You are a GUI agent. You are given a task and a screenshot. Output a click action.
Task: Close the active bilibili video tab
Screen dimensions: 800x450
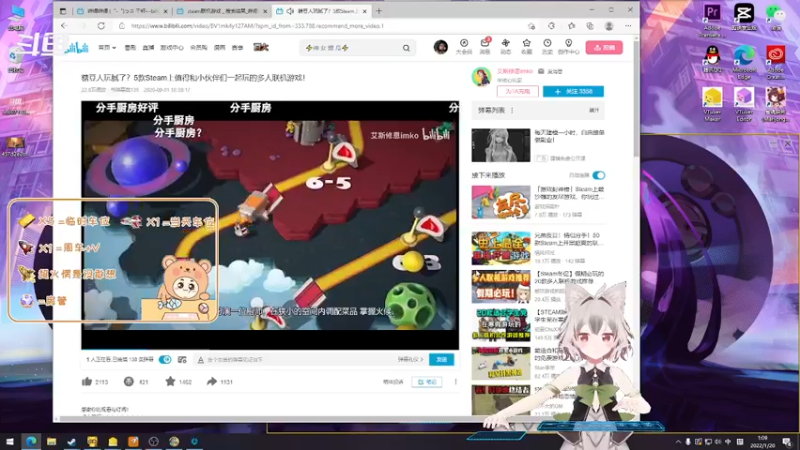click(x=364, y=11)
